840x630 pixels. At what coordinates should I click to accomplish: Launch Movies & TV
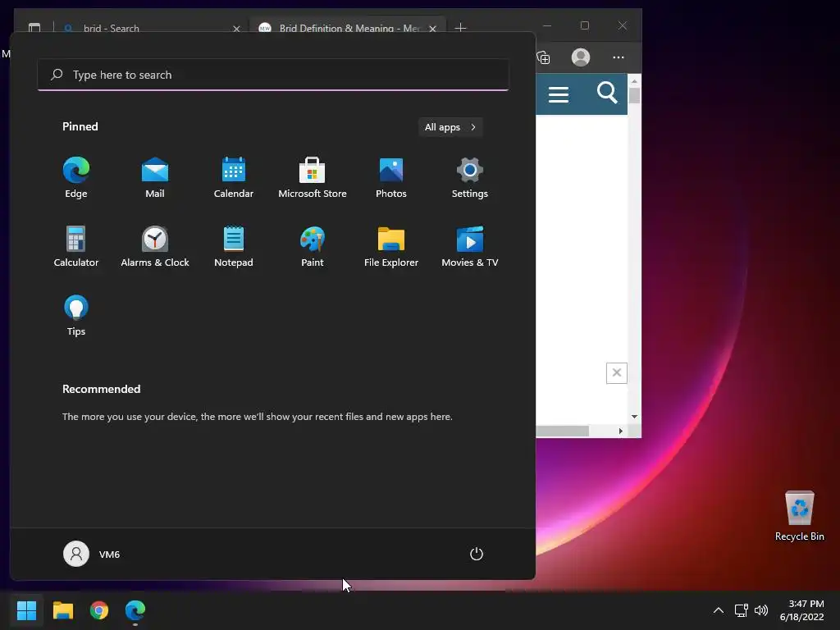tap(470, 247)
